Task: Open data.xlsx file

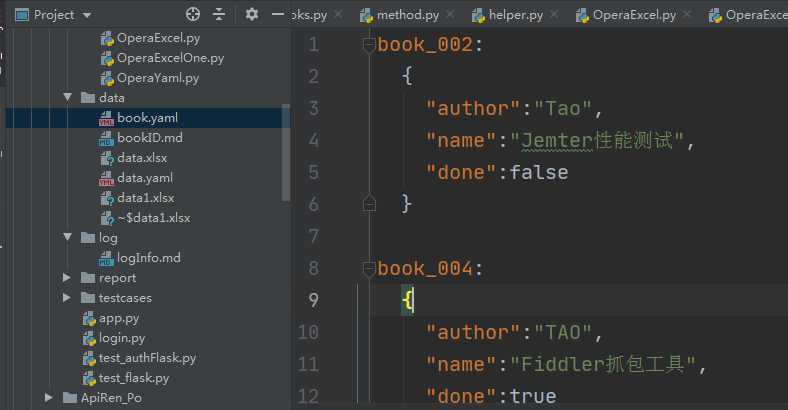Action: point(142,158)
